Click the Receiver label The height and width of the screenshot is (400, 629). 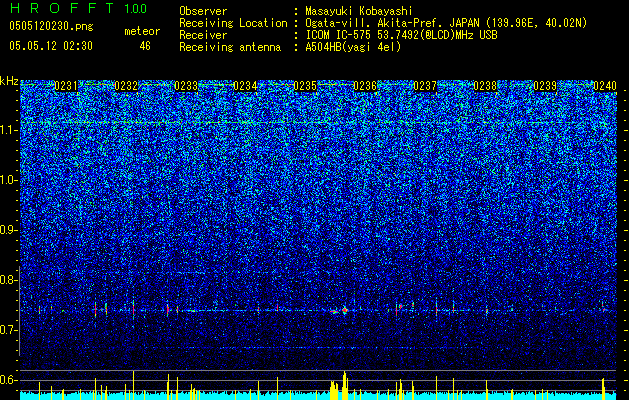point(203,35)
